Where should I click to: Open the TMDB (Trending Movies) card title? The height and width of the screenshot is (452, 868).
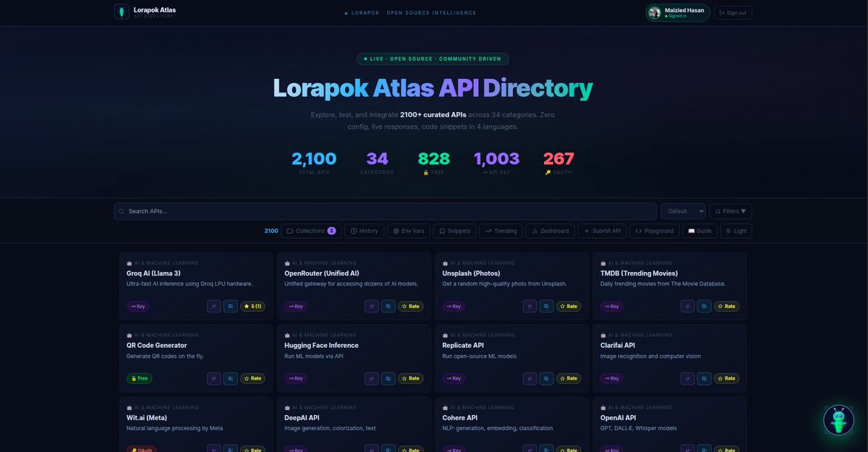tap(639, 273)
